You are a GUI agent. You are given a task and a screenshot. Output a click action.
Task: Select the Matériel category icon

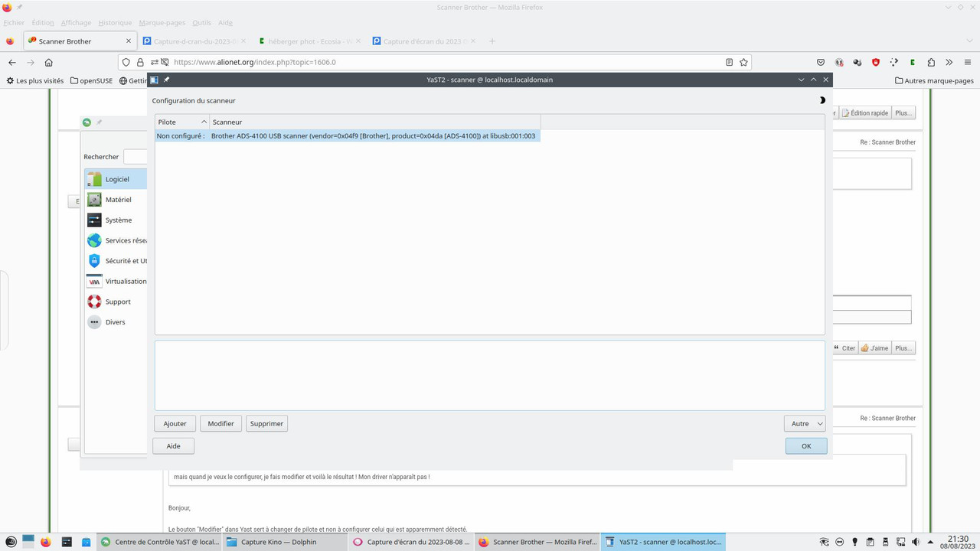click(x=94, y=200)
